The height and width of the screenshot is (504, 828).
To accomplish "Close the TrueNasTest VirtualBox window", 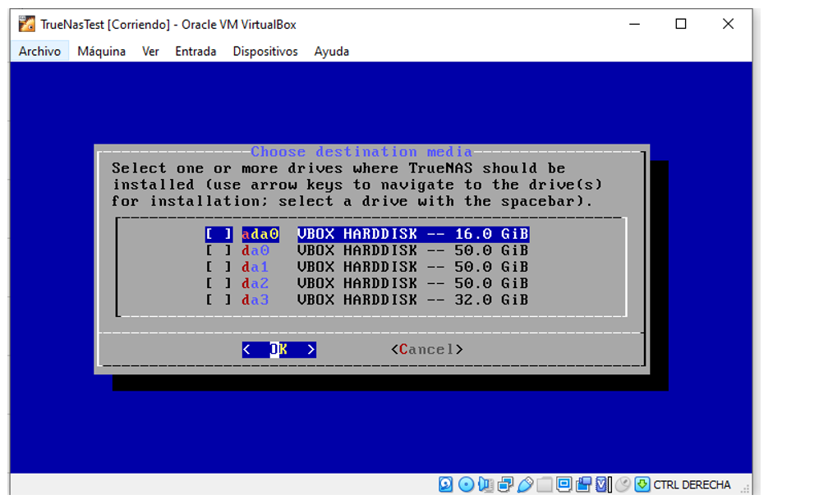I will (728, 24).
